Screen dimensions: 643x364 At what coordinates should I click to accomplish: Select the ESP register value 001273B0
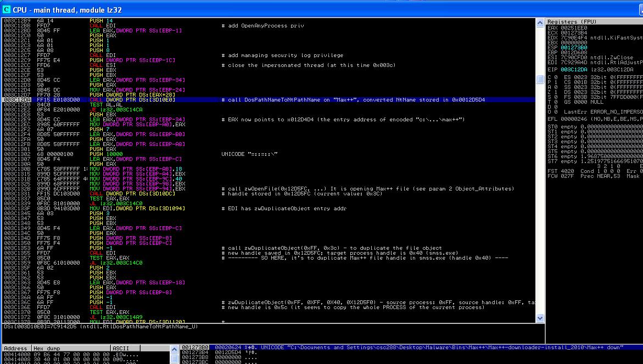[574, 48]
